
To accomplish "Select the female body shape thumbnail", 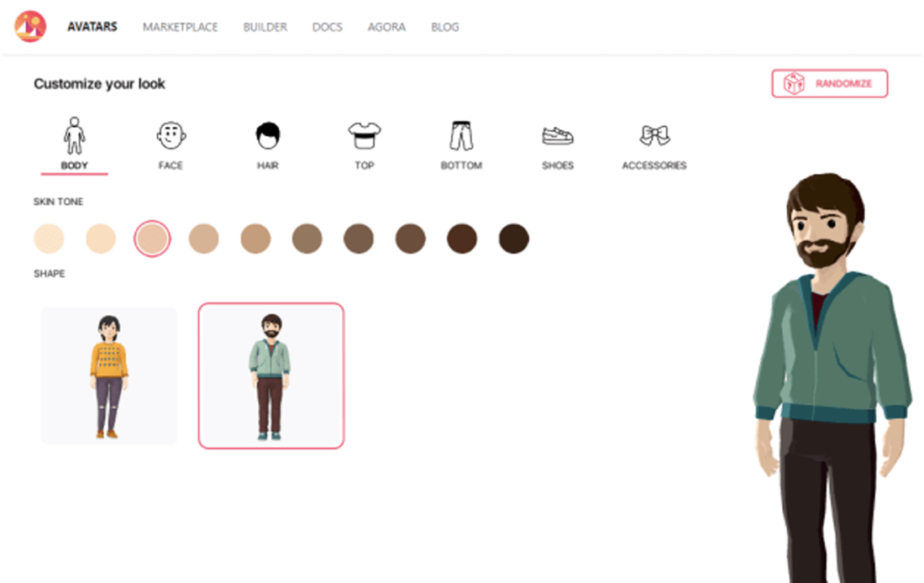I will (x=109, y=376).
